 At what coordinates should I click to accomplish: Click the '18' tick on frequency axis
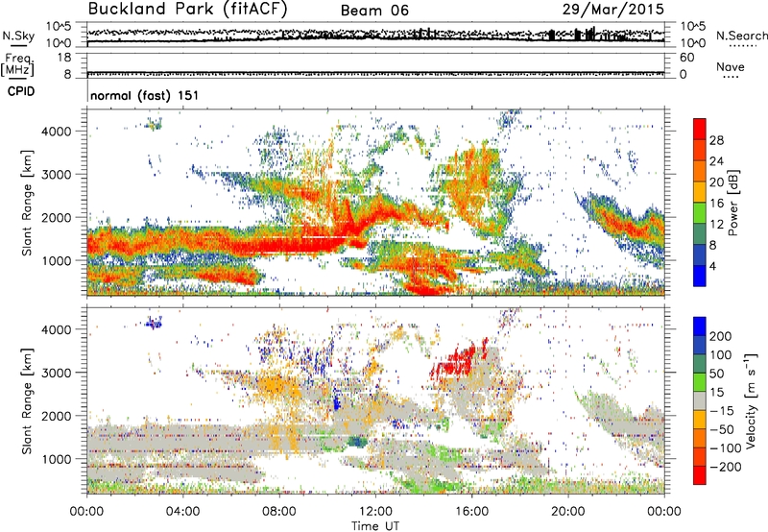tap(65, 58)
